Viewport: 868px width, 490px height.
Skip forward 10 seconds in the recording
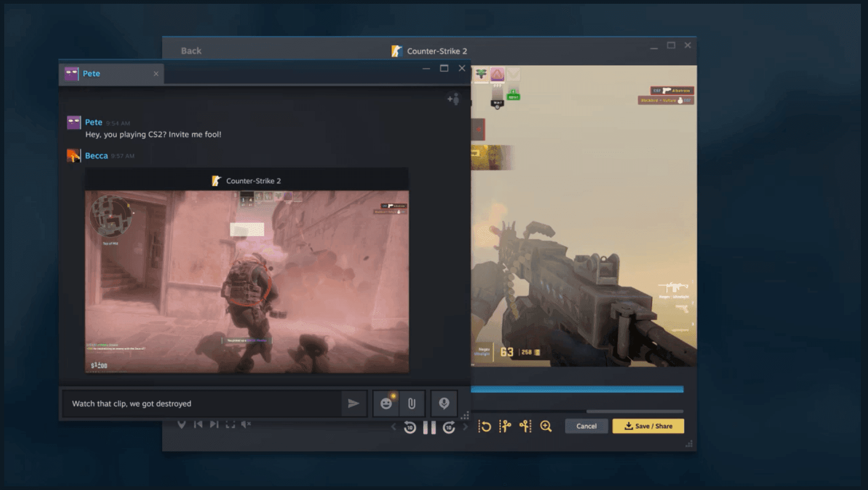449,428
